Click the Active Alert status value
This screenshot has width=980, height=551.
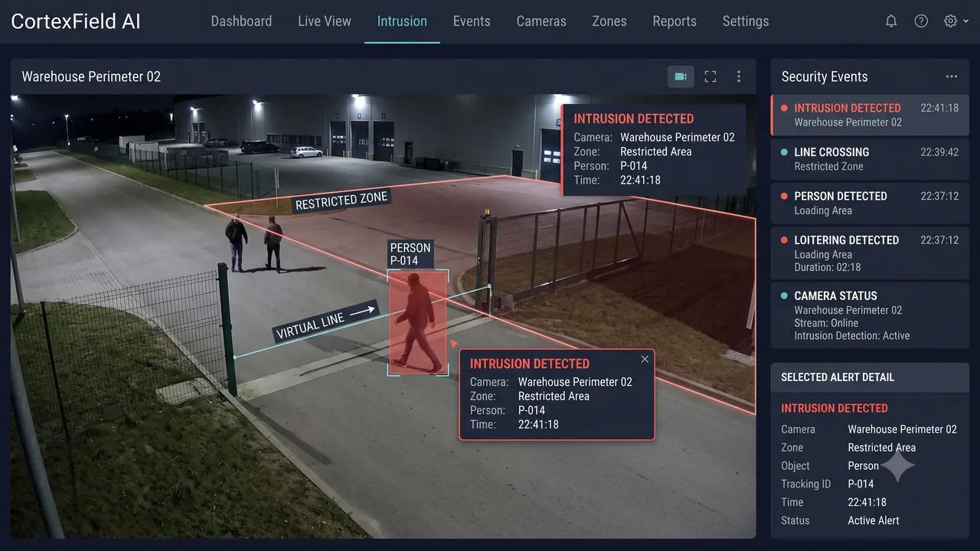click(874, 520)
